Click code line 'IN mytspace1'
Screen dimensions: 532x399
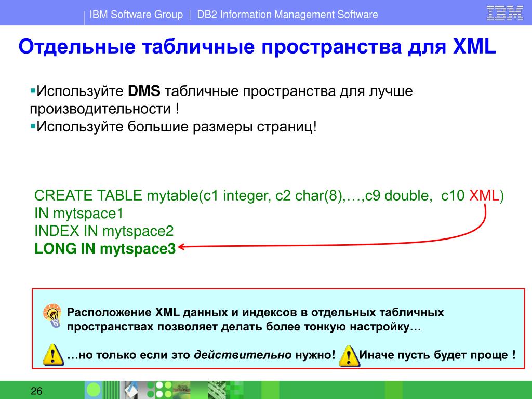[x=79, y=214]
